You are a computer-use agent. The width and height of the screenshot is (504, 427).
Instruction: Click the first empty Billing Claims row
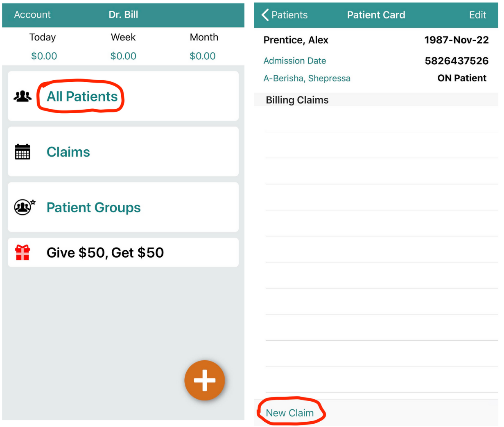(x=381, y=119)
